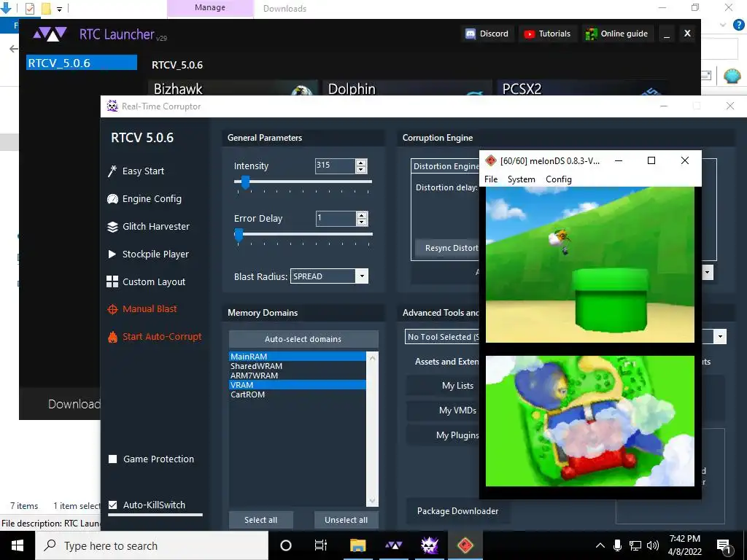
Task: Click Unselect all domains button
Action: (347, 520)
